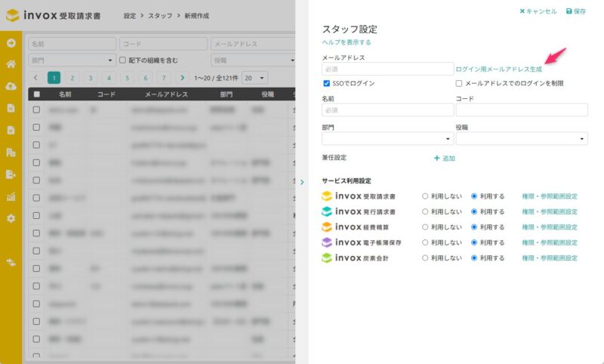This screenshot has width=604, height=364.
Task: Open ヘルプを表示する link
Action: 347,42
